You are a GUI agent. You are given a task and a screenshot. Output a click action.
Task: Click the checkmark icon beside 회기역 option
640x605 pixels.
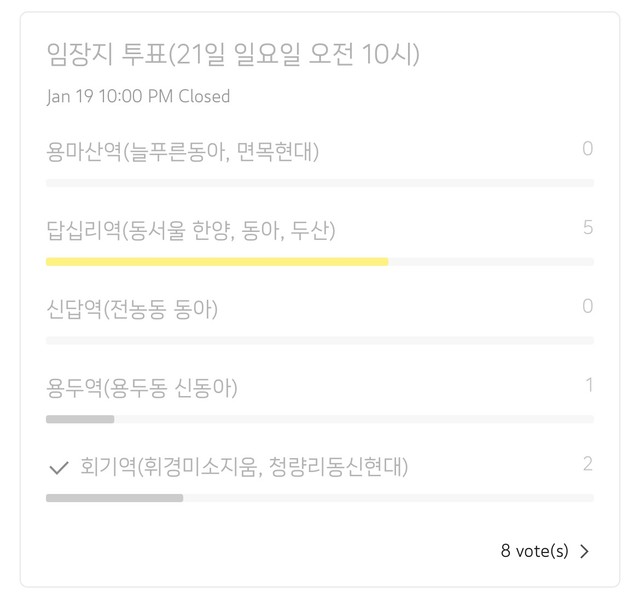point(58,467)
